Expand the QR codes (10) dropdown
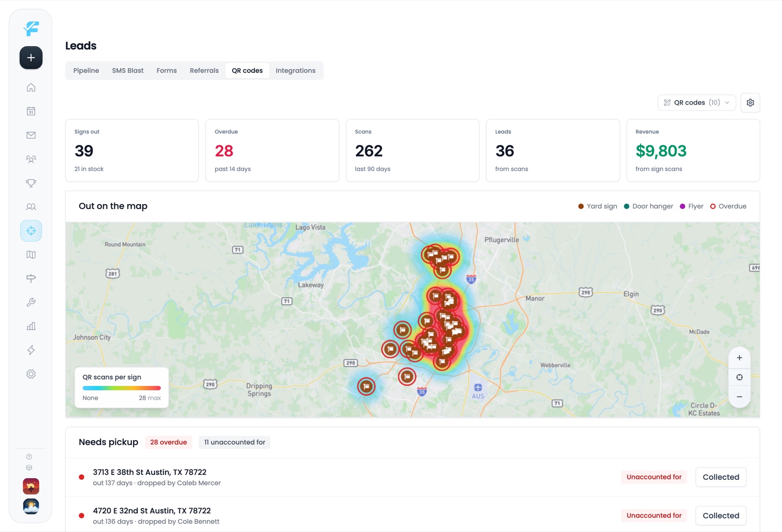Viewport: 782px width, 532px height. [x=696, y=103]
